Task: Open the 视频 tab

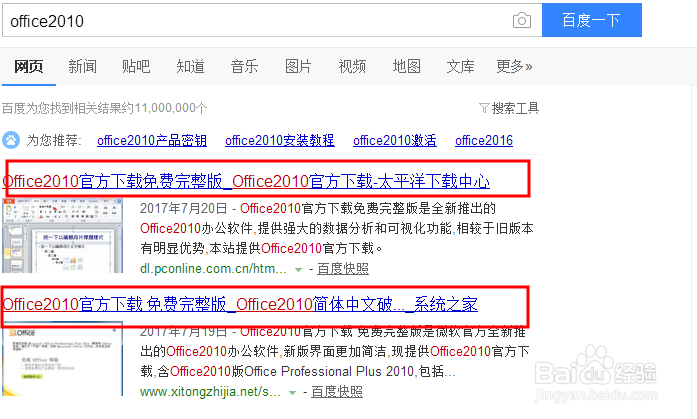Action: [x=352, y=67]
